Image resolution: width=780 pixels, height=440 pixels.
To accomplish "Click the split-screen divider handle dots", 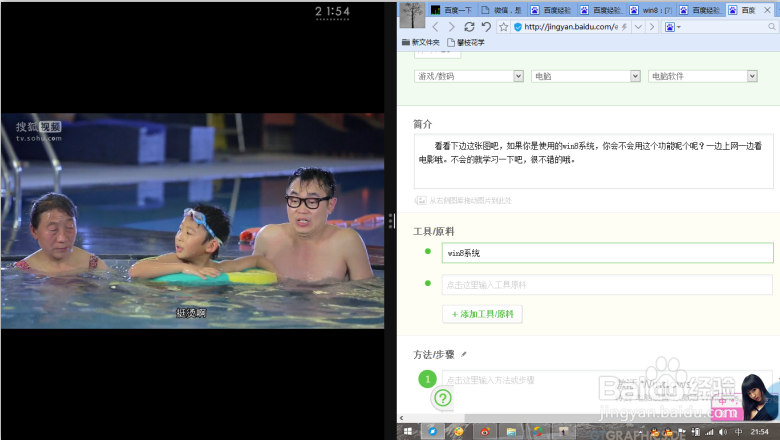I will pos(391,220).
